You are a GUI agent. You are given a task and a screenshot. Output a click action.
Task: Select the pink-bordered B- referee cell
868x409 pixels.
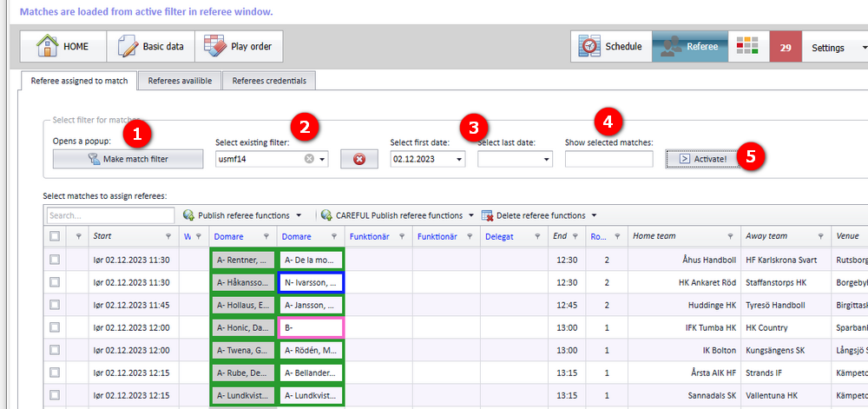(x=311, y=327)
